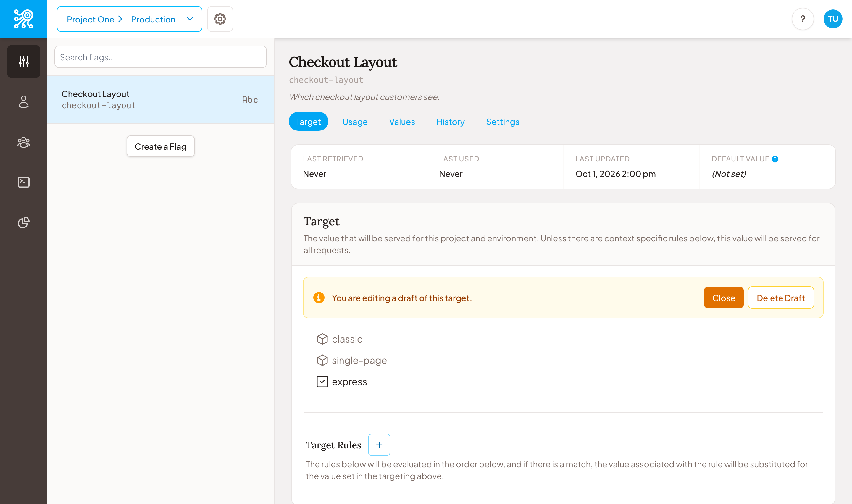Open the pie chart analytics icon
852x504 pixels.
click(x=23, y=222)
